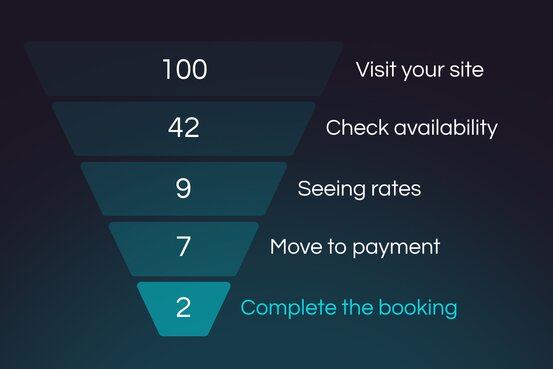Click the 'Check availability' label
The image size is (553, 369).
pyautogui.click(x=412, y=128)
